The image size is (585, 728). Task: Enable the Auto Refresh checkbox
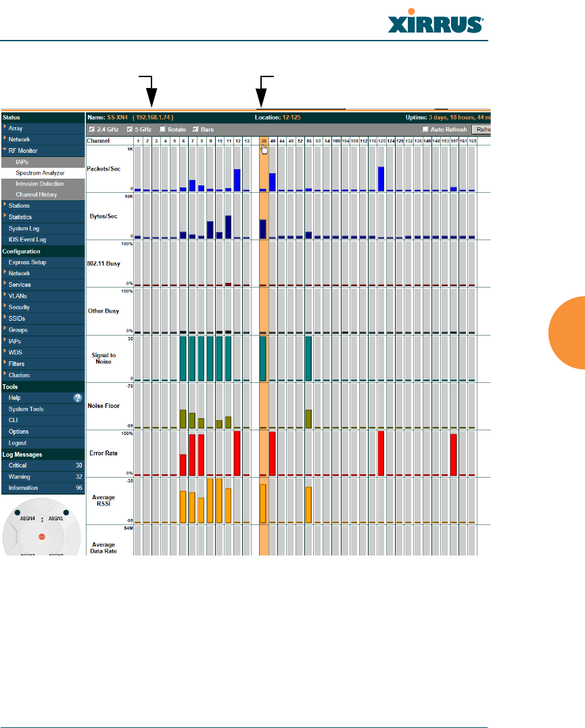click(425, 129)
